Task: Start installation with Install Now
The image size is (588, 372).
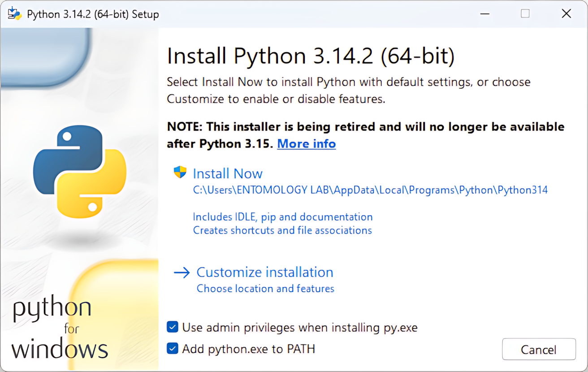Action: [228, 173]
